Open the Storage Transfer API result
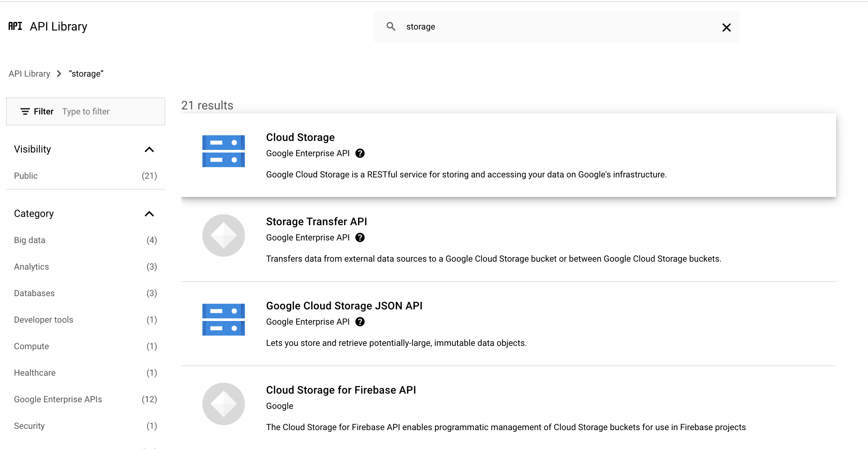Screen dimensions: 868x449 (x=317, y=222)
